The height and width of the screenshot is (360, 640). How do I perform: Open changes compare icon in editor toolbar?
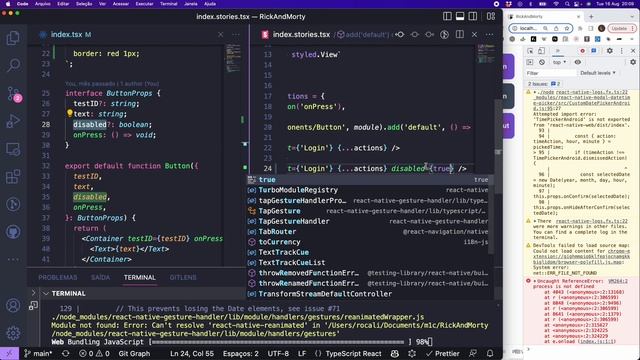click(444, 35)
